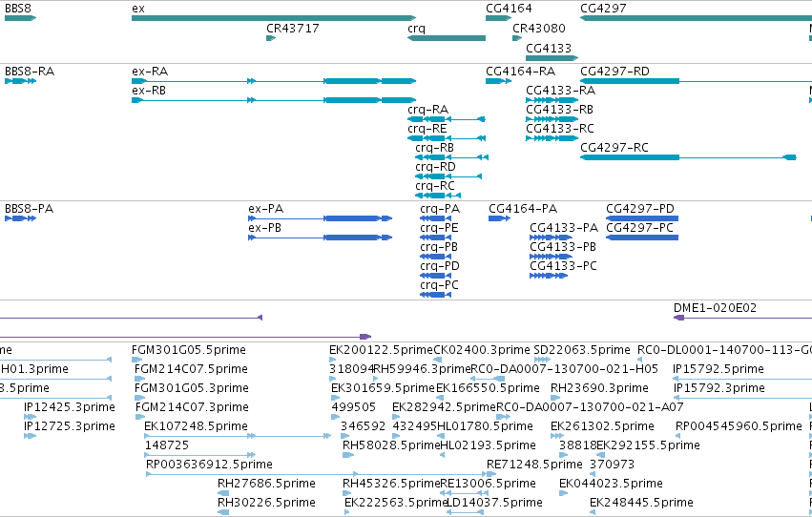The width and height of the screenshot is (812, 517).
Task: Select the CR43717 gene label
Action: coord(293,29)
